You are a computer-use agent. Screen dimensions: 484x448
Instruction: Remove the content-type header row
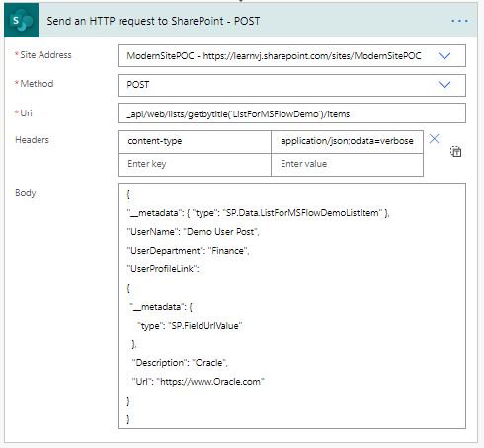(434, 139)
